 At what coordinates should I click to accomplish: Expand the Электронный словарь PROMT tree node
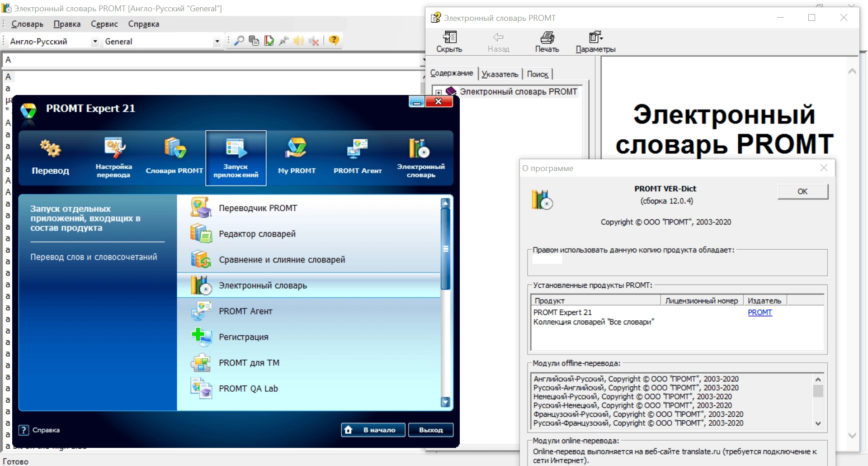click(439, 92)
